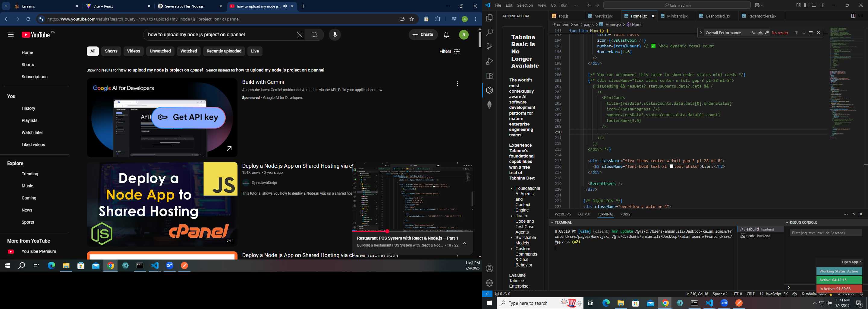The width and height of the screenshot is (868, 309).
Task: Show hidden system tray icons
Action: click(814, 303)
